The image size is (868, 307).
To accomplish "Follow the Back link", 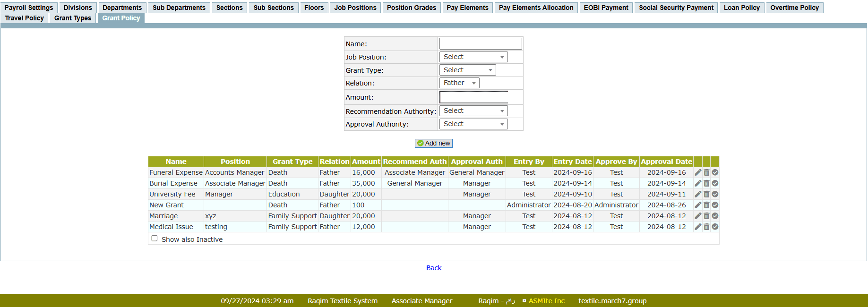I will [433, 268].
